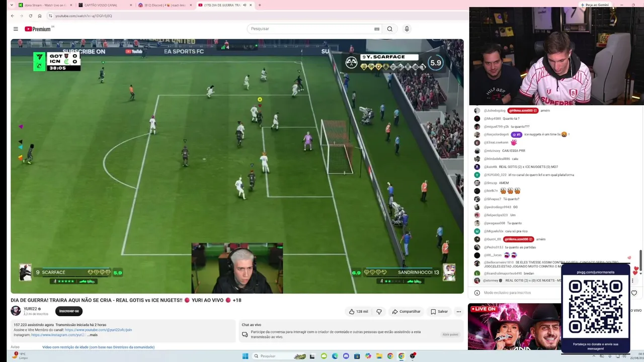Click the live stream video player
The image size is (644, 362).
point(237,166)
